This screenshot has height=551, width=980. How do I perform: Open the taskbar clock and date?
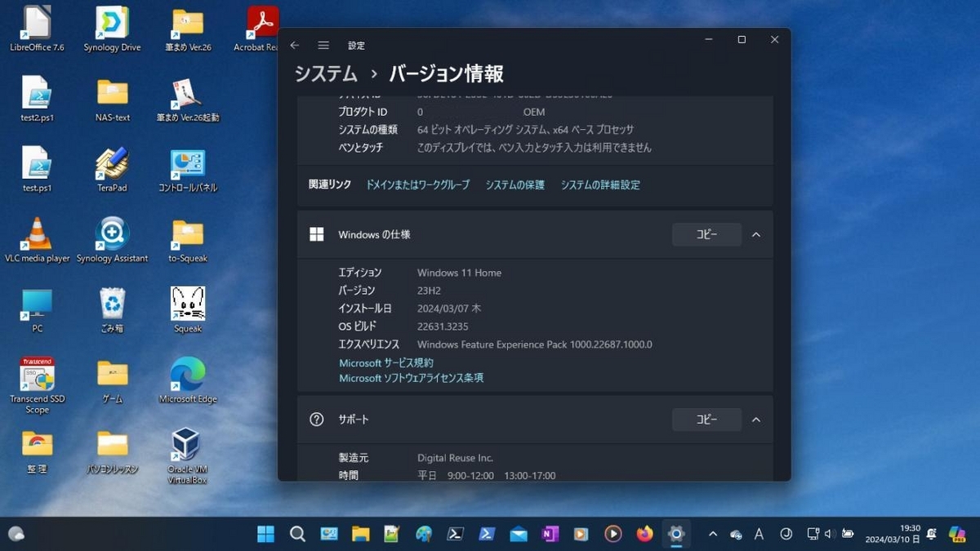pyautogui.click(x=893, y=534)
